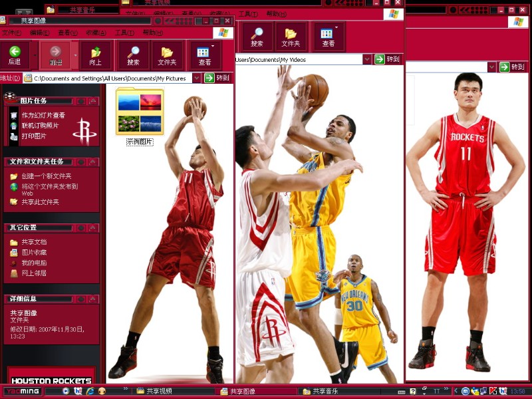Launch Internet Explorer from quick launch
Screen dimensions: 532x399
click(90, 391)
